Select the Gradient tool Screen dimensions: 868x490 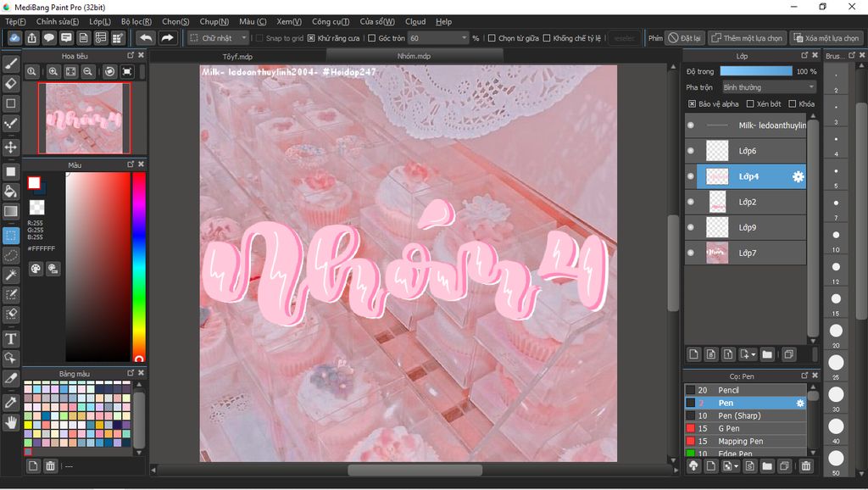pyautogui.click(x=10, y=211)
